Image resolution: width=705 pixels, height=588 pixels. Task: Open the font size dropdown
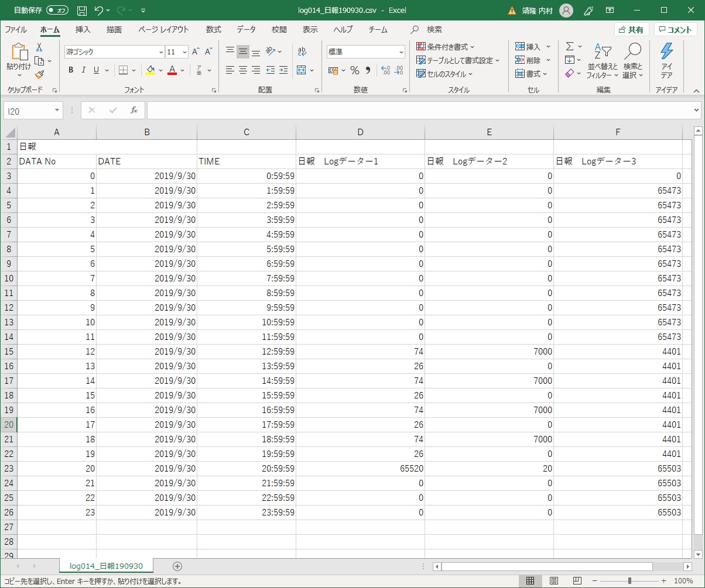pyautogui.click(x=184, y=52)
